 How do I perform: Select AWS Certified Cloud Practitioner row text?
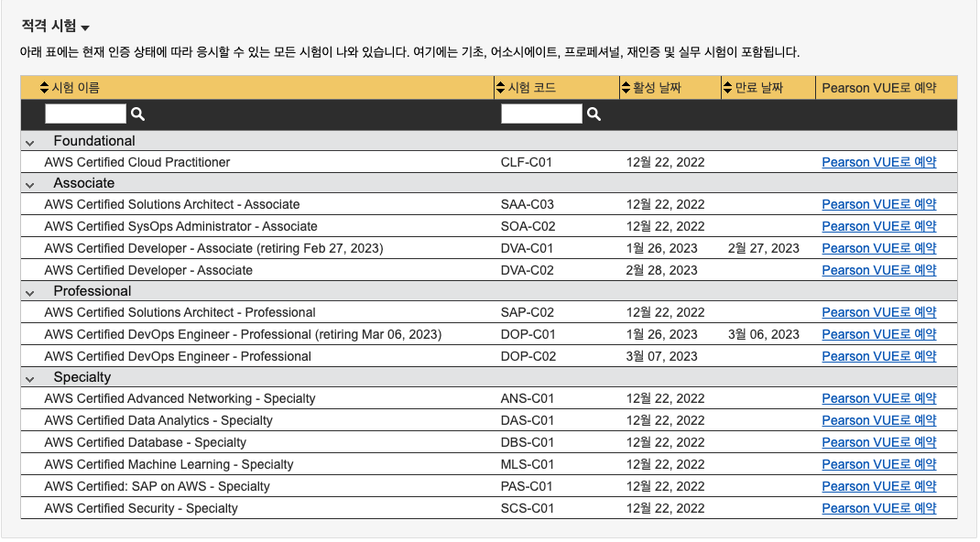tap(136, 162)
